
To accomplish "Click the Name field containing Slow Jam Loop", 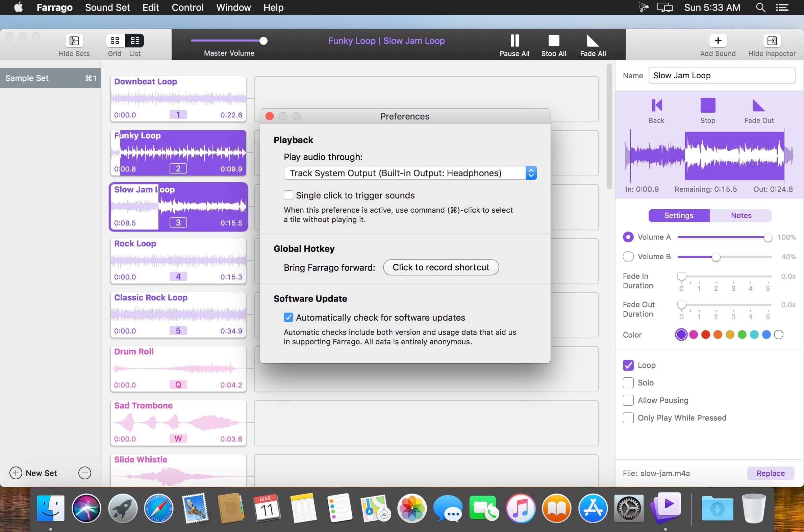I will pyautogui.click(x=722, y=75).
